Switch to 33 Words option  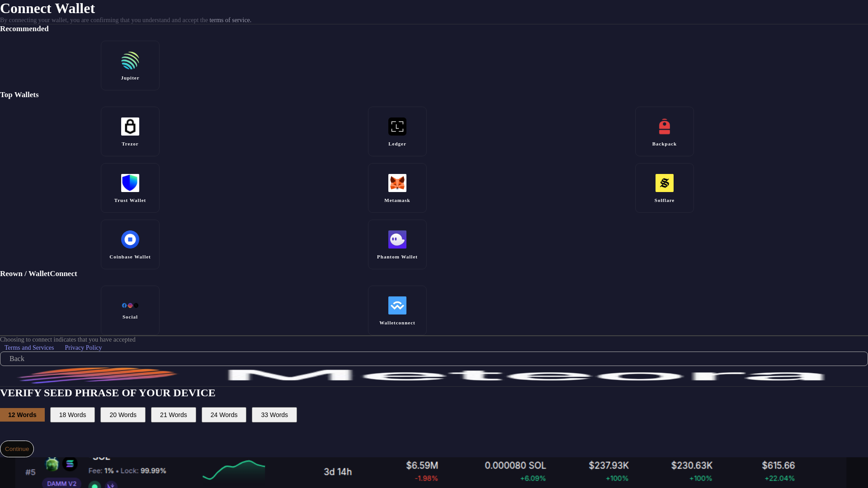274,415
